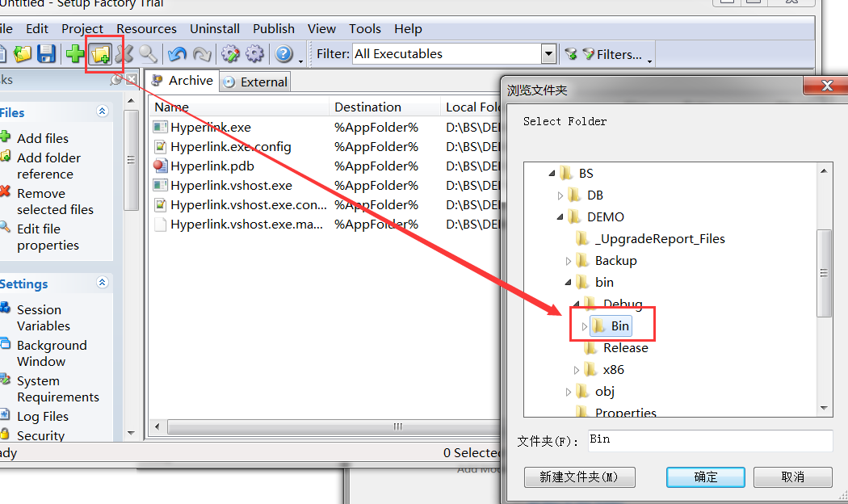Open the Edit menu
This screenshot has width=848, height=504.
37,28
